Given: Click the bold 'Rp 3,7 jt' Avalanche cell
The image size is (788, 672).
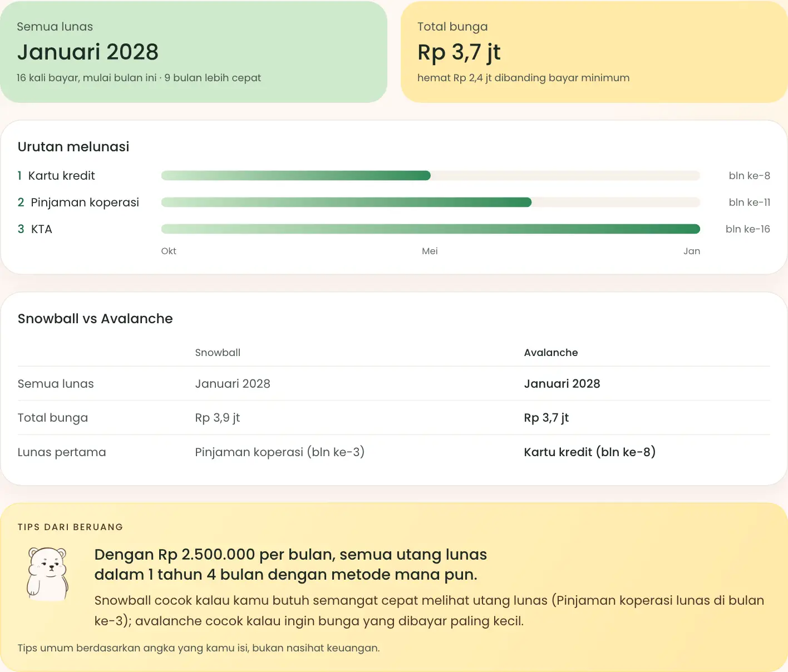Looking at the screenshot, I should [x=546, y=418].
